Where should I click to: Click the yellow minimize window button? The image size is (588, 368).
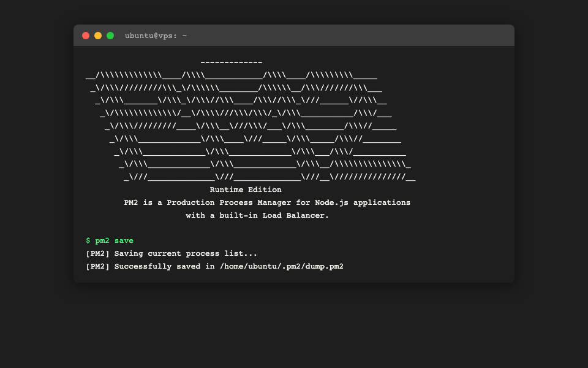coord(98,36)
